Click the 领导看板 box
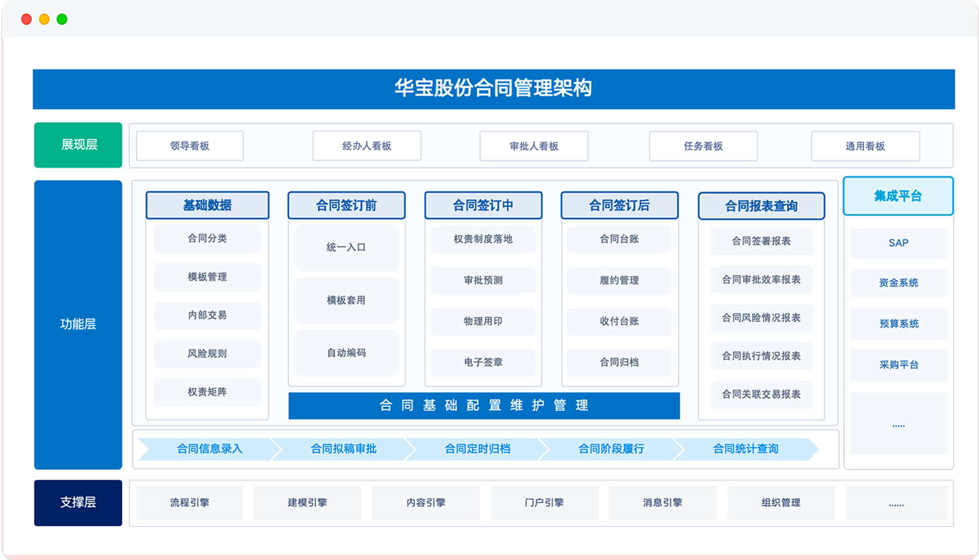The height and width of the screenshot is (560, 979). [x=190, y=146]
